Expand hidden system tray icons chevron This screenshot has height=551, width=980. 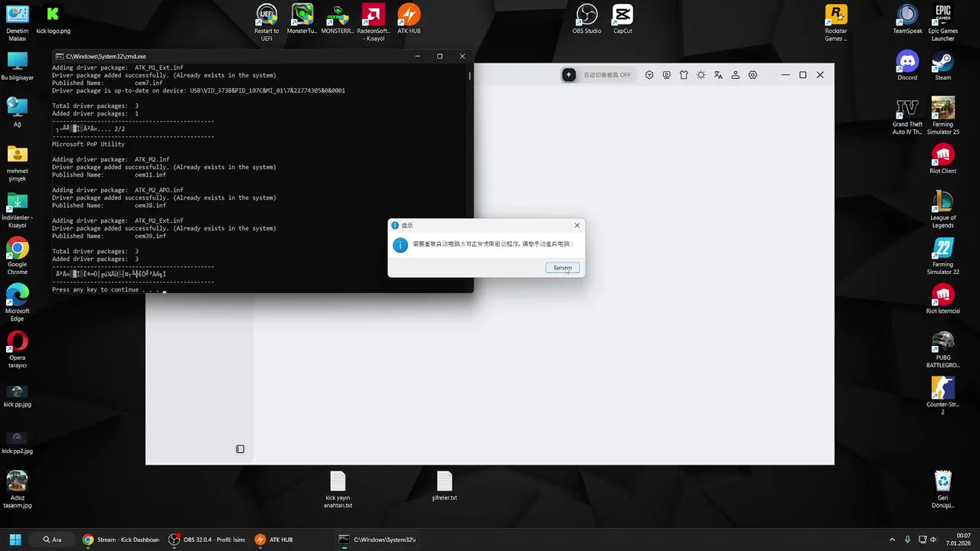pos(892,540)
